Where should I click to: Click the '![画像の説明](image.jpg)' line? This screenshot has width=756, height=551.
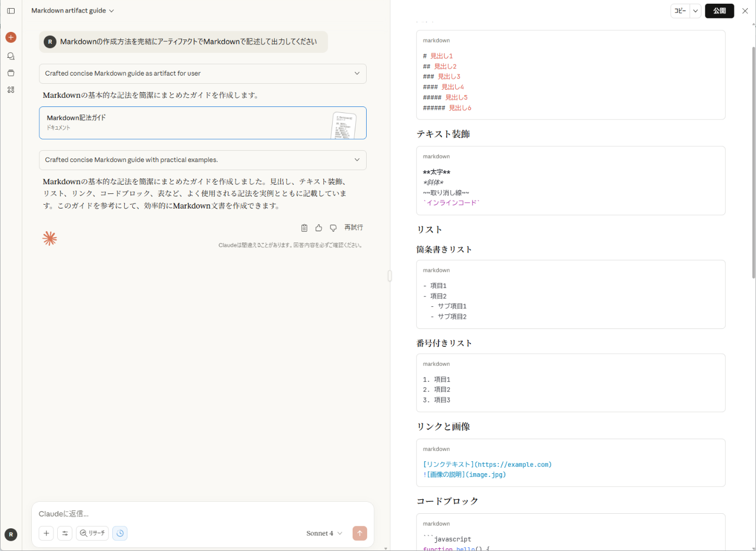464,475
